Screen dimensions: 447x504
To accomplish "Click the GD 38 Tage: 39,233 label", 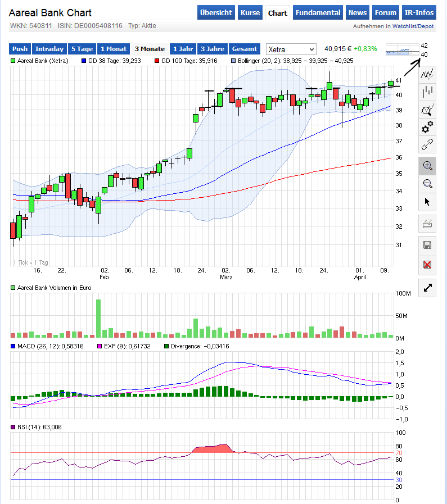I will (115, 61).
